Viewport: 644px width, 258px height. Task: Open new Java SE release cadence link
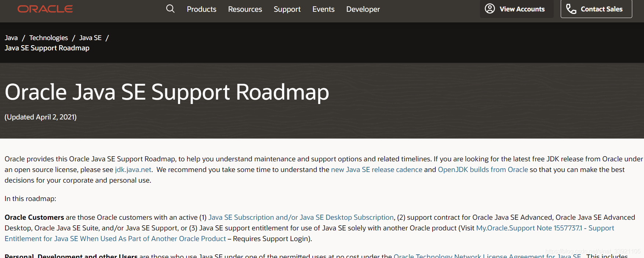pos(376,170)
